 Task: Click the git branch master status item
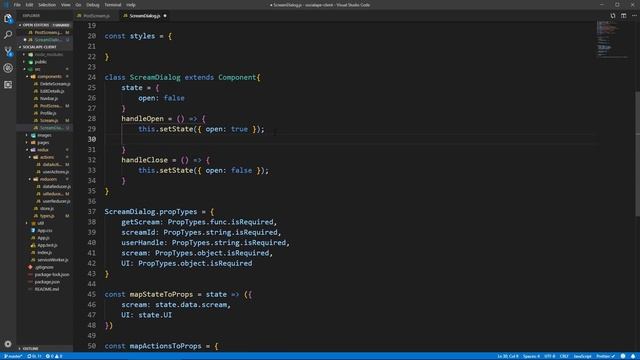point(12,356)
